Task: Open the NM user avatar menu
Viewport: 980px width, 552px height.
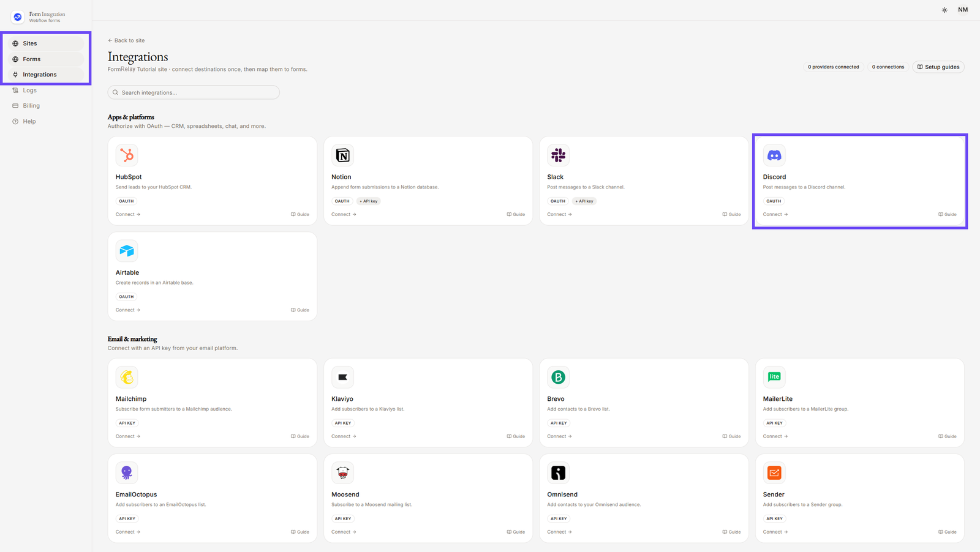Action: [x=963, y=10]
